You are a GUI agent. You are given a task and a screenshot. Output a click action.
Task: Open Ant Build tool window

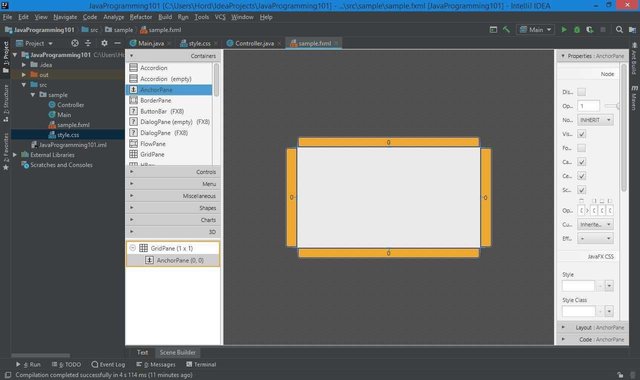coord(634,58)
